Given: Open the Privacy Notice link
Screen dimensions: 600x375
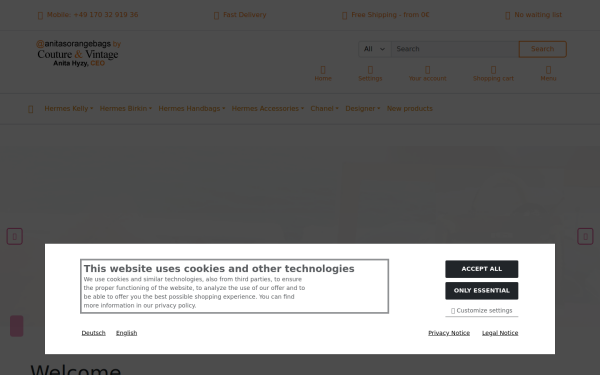Looking at the screenshot, I should 449,333.
